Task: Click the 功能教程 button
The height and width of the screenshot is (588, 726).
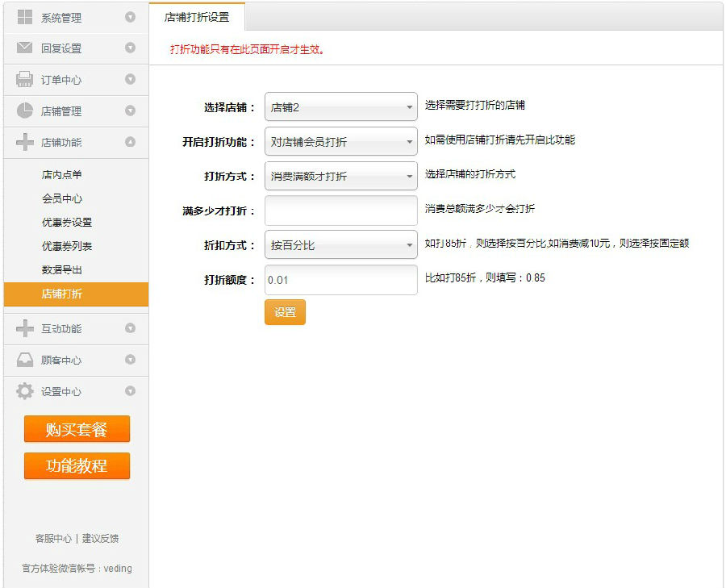Action: 77,465
